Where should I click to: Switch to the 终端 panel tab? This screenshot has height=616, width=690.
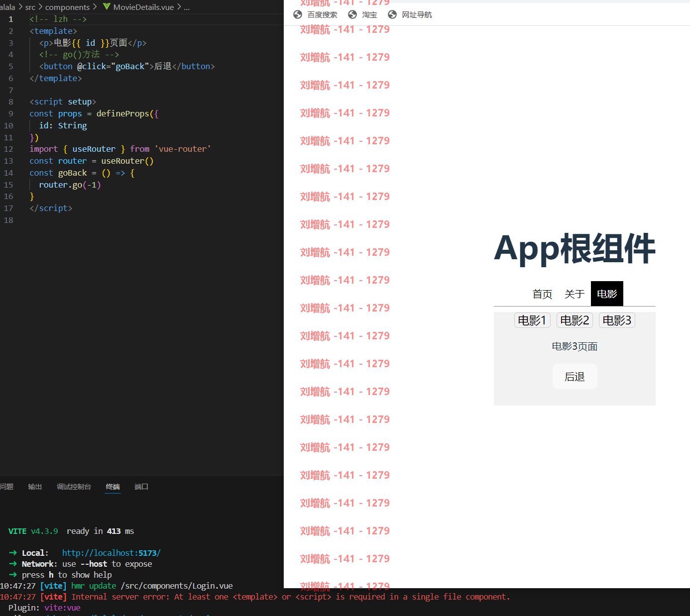coord(113,487)
